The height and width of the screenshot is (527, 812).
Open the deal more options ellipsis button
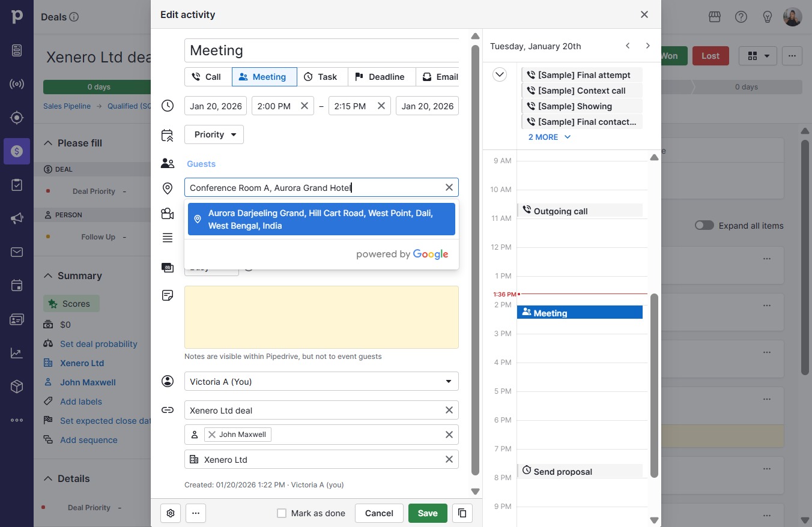[792, 56]
